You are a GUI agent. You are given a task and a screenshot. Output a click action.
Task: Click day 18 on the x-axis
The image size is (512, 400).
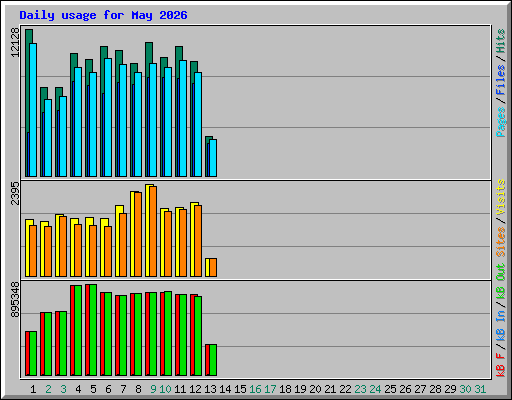[285, 389]
